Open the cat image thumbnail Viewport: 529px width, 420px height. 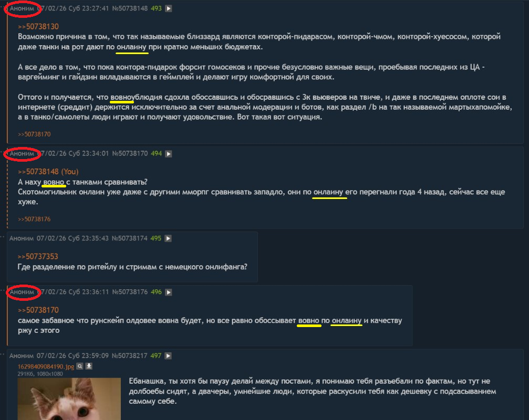pyautogui.click(x=69, y=399)
